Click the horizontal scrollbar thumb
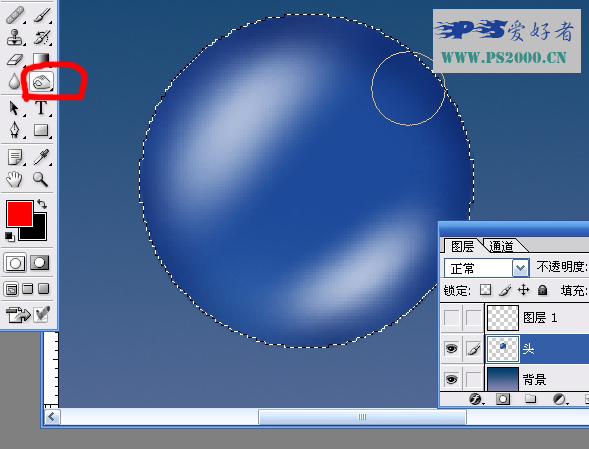589x449 pixels. [x=362, y=417]
